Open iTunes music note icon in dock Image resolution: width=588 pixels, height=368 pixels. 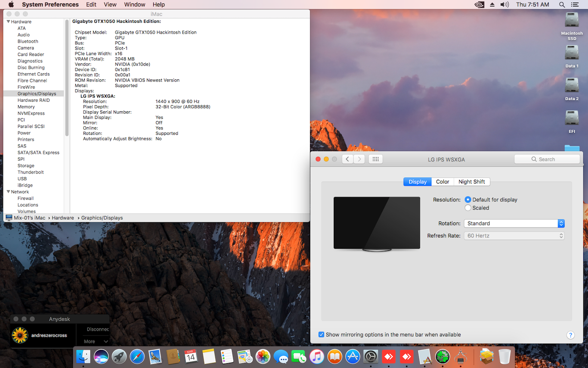coord(316,356)
